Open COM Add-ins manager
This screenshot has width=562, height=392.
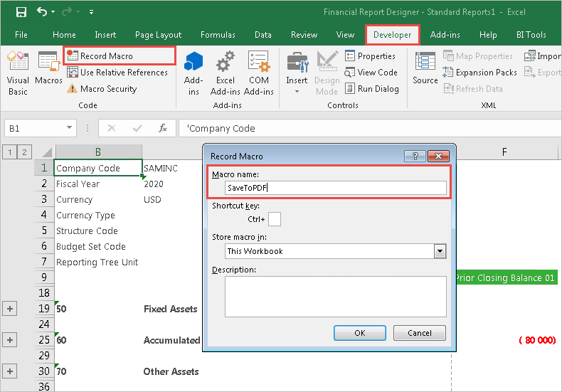[259, 73]
